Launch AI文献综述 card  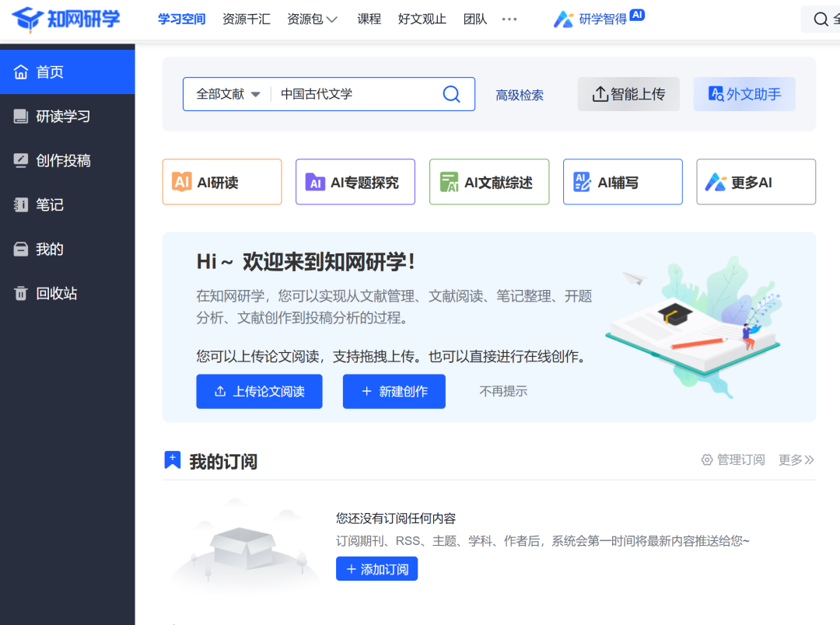(x=489, y=182)
